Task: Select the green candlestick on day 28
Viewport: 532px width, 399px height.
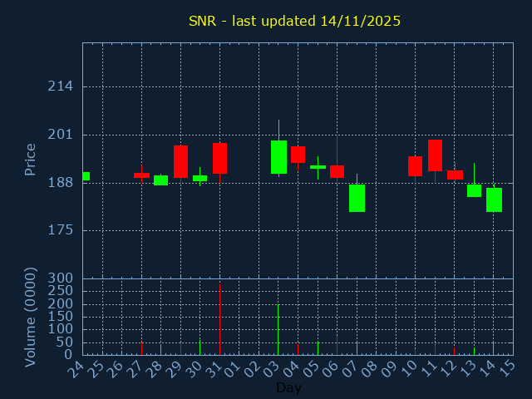Action: (160, 180)
